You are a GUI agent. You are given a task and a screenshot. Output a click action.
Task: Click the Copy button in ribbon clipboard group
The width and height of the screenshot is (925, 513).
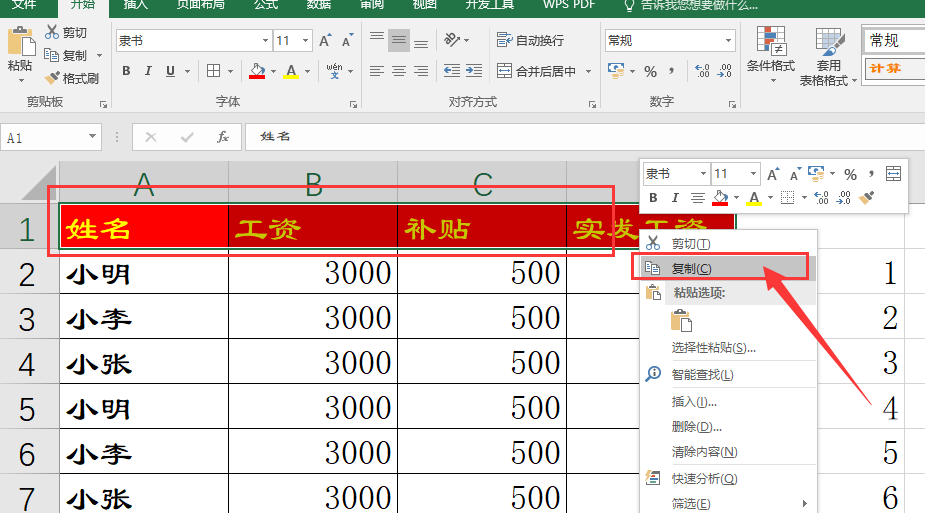pos(66,55)
